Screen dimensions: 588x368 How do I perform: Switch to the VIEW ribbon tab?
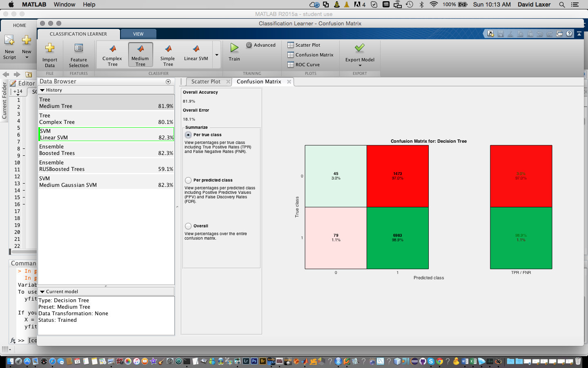(138, 34)
